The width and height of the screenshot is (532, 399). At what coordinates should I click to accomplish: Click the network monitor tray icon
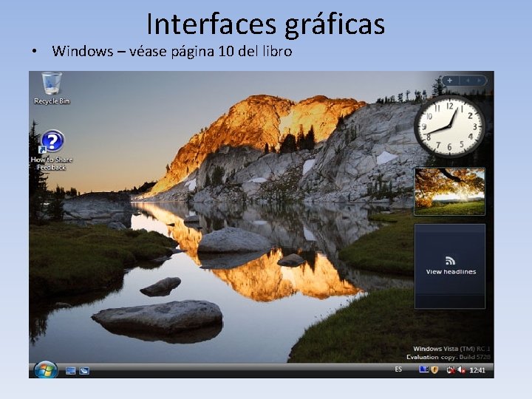click(x=424, y=369)
